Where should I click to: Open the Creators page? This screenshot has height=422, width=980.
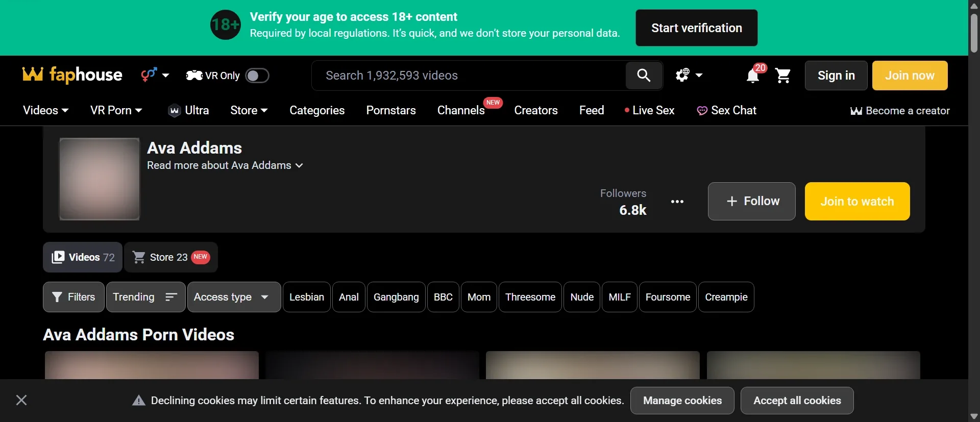(536, 110)
